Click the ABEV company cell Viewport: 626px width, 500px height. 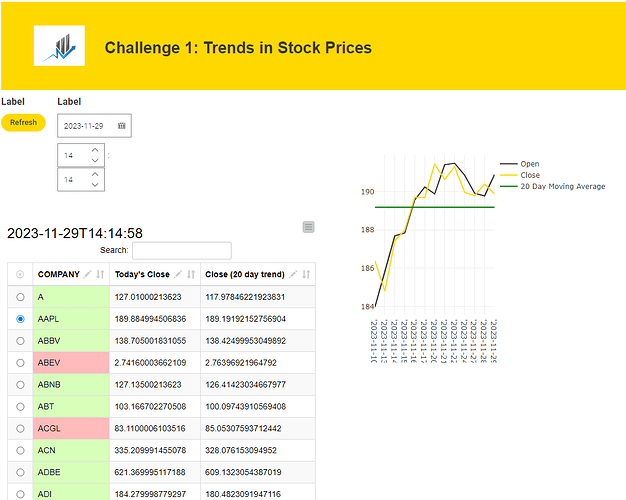[x=71, y=363]
